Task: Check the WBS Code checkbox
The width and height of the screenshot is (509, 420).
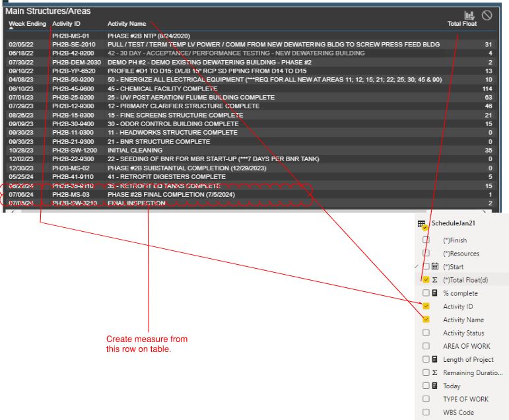Action: click(426, 413)
